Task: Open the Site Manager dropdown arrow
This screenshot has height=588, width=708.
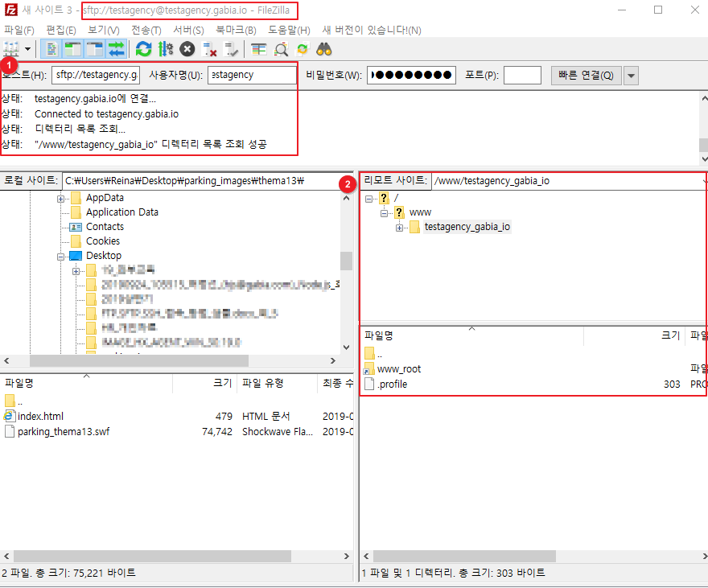Action: tap(27, 49)
